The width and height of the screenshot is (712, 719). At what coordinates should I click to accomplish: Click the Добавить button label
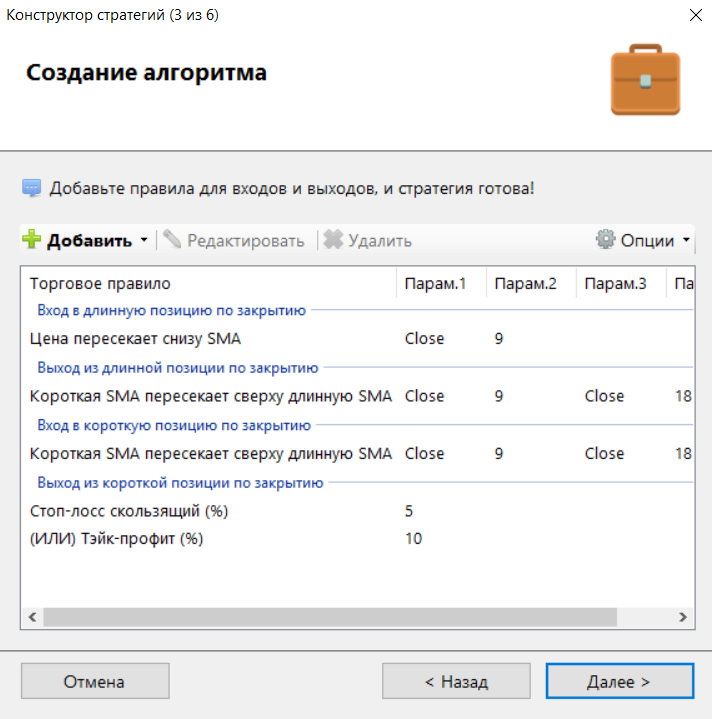89,241
